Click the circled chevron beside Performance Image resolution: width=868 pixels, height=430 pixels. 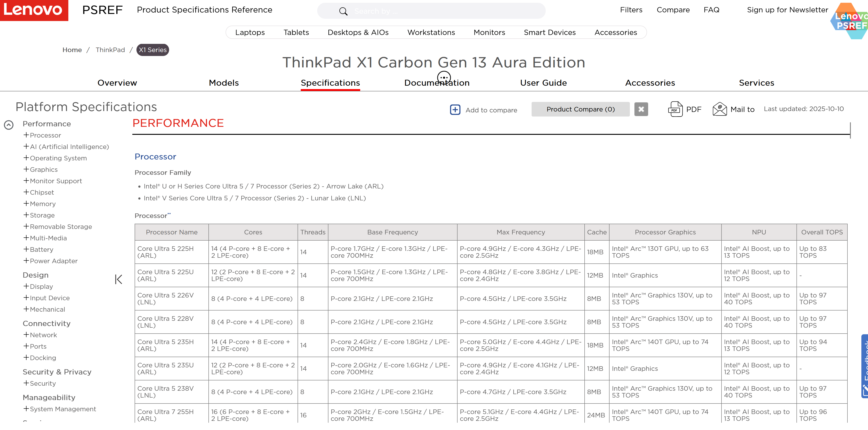point(9,125)
